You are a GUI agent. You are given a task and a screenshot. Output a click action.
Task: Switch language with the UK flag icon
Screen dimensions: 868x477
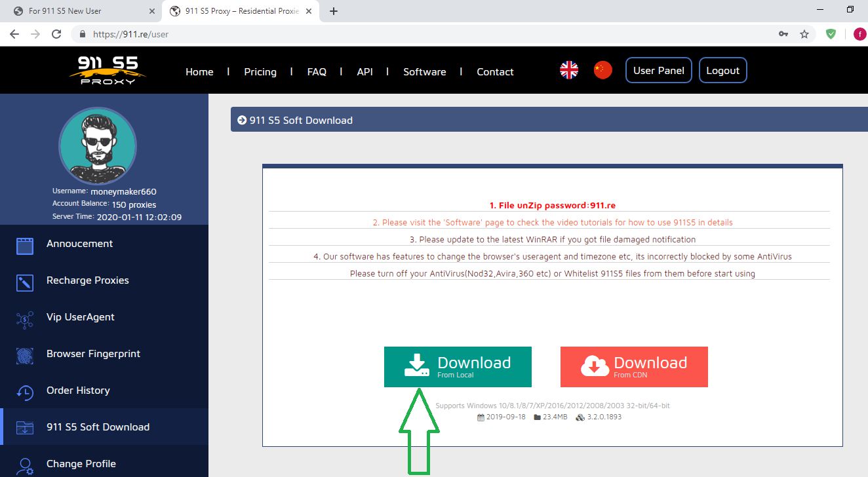pyautogui.click(x=569, y=70)
